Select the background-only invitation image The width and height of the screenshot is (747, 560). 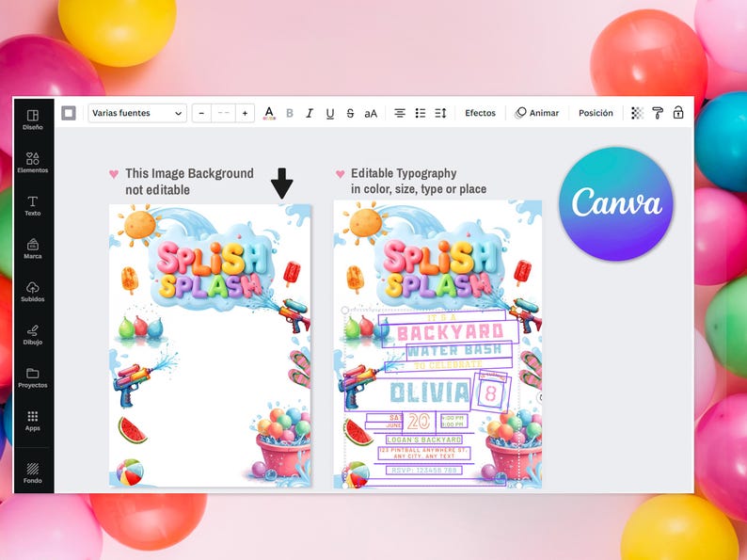[210, 345]
